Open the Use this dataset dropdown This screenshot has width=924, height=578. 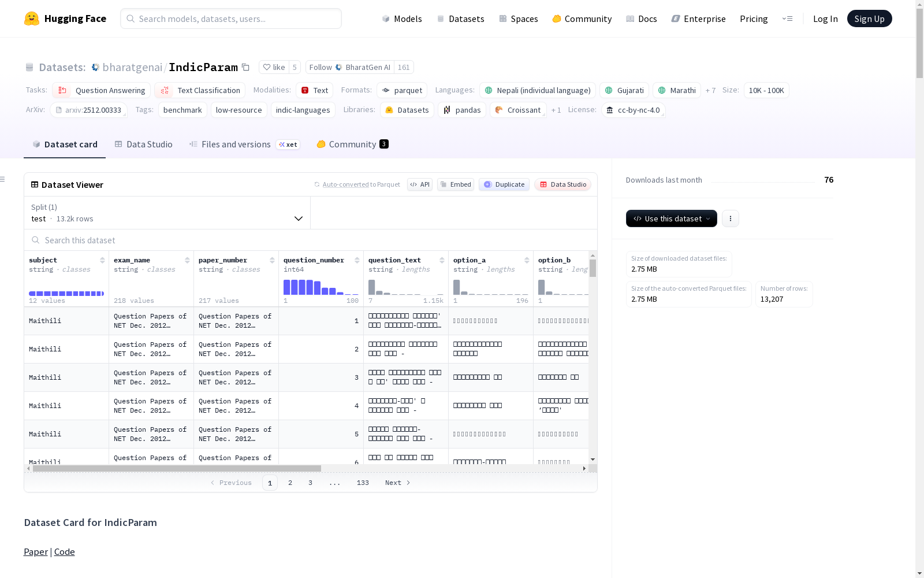pyautogui.click(x=672, y=218)
